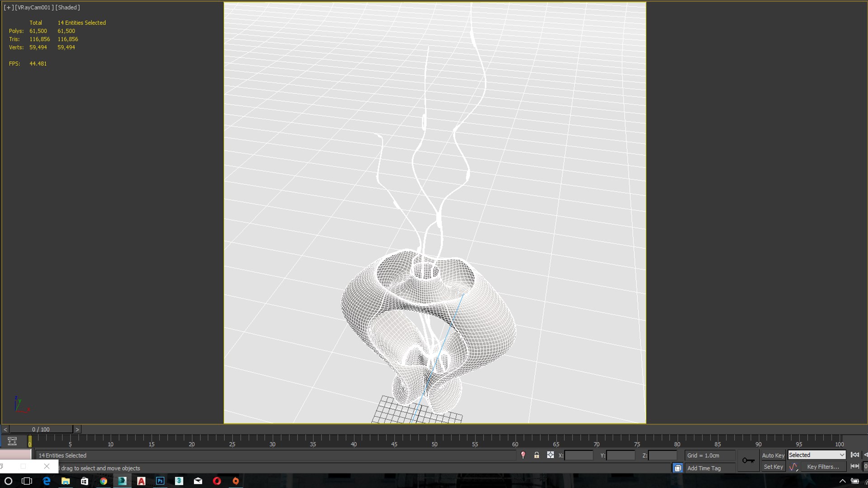
Task: Toggle the adaptive degradation cube icon
Action: point(678,468)
